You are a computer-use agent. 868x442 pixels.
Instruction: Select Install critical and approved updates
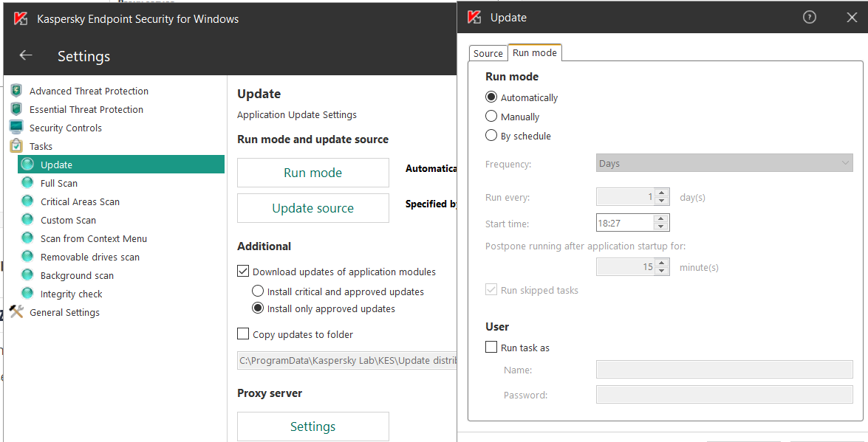coord(258,291)
